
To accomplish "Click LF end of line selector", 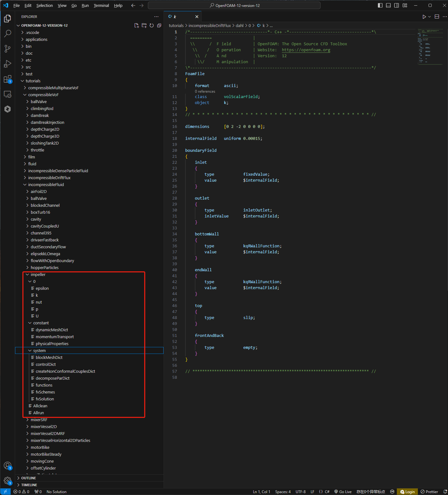I will 312,492.
